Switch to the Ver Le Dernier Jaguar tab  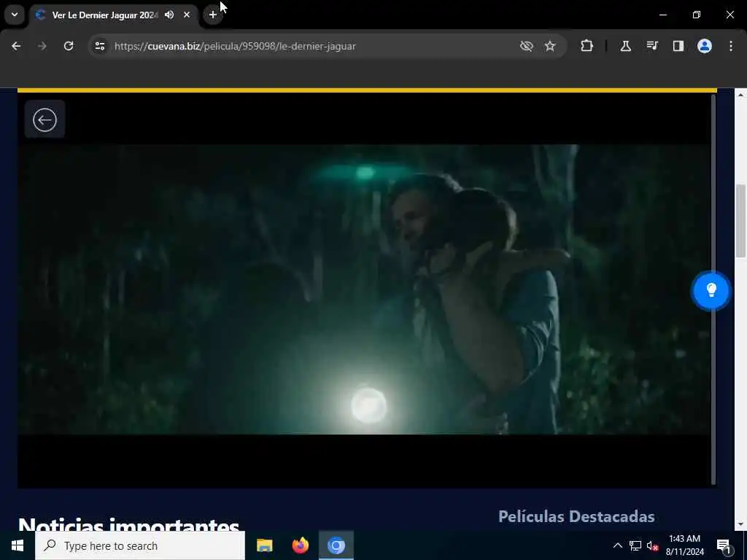tap(105, 15)
